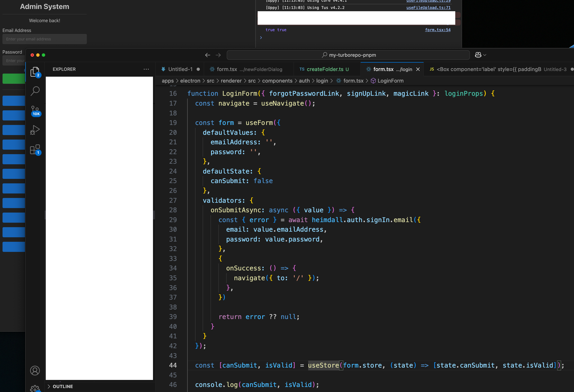Click the Go Back arrow
The image size is (574, 392).
click(207, 55)
